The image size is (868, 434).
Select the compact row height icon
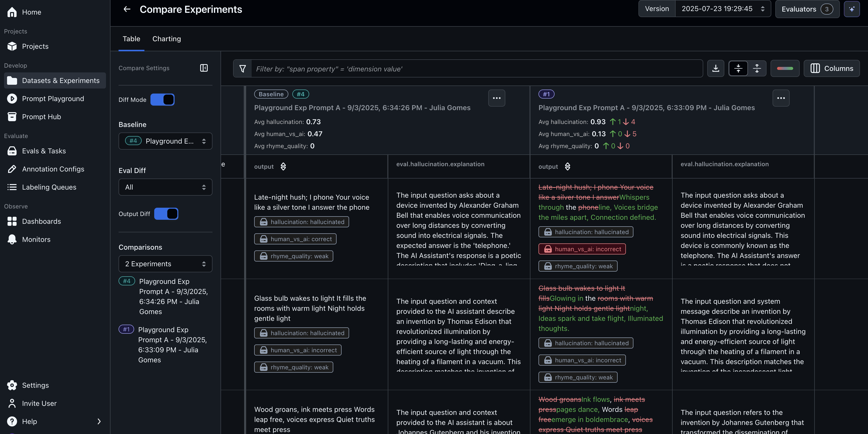[x=738, y=68]
